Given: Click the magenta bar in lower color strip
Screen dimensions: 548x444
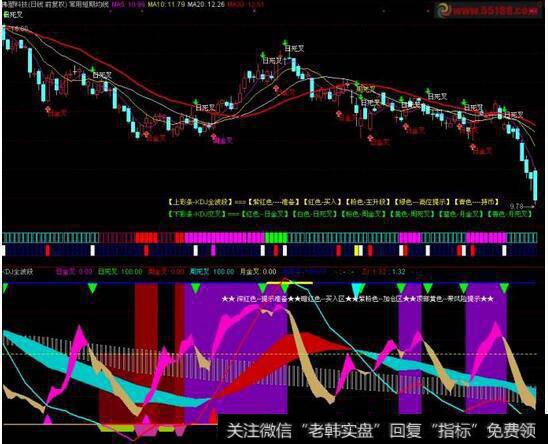Looking at the screenshot, I should (213, 250).
